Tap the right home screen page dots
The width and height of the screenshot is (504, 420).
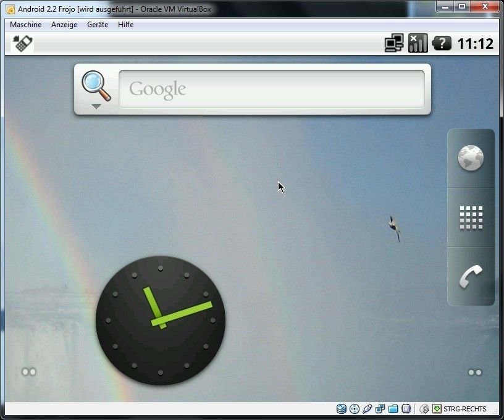point(475,372)
